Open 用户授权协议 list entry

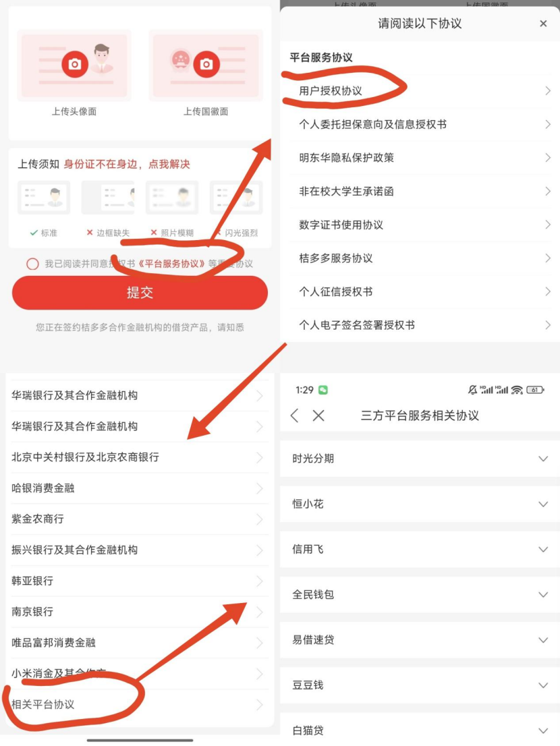pos(420,91)
